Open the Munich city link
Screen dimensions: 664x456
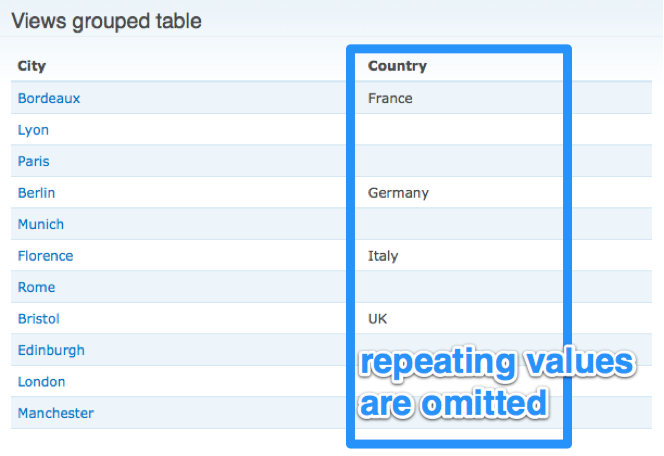41,224
